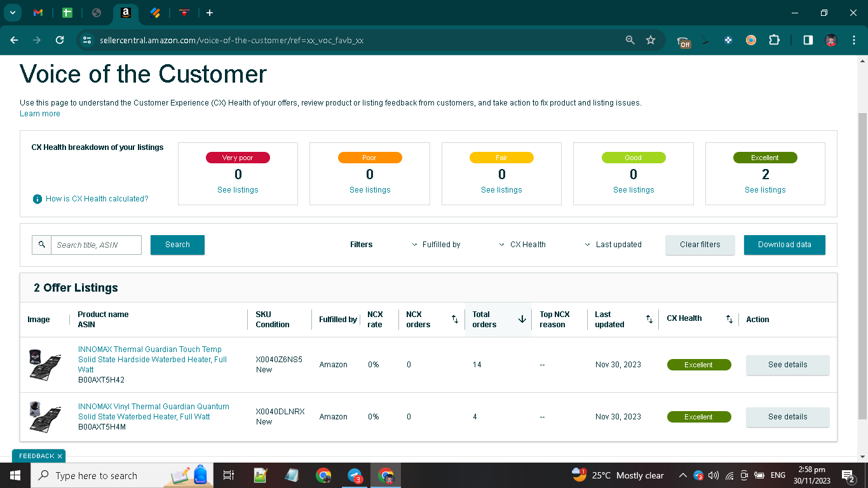Image resolution: width=868 pixels, height=488 pixels.
Task: Open the Gmail browser tab
Action: pos(38,13)
